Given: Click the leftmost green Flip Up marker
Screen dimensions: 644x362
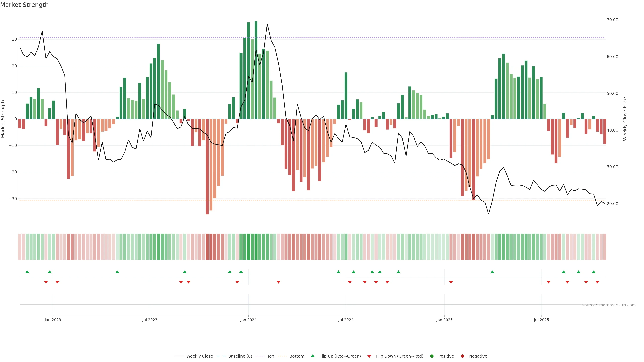Looking at the screenshot, I should coord(27,272).
